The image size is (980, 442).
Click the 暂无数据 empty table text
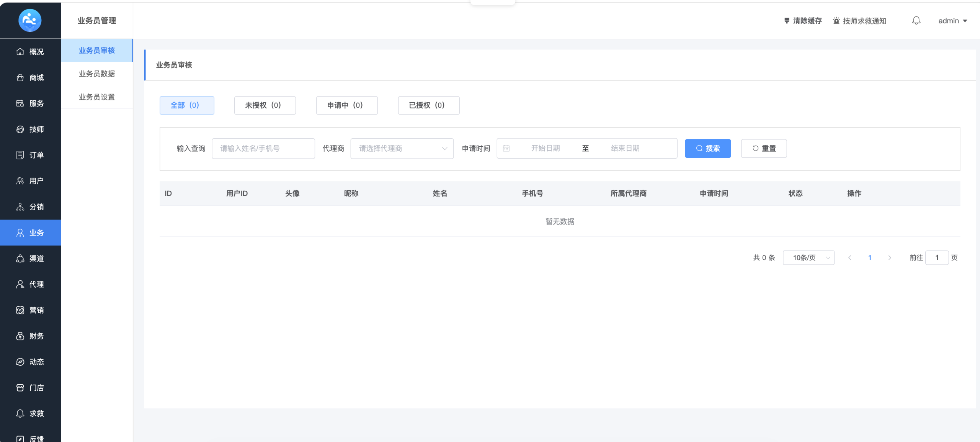click(560, 222)
